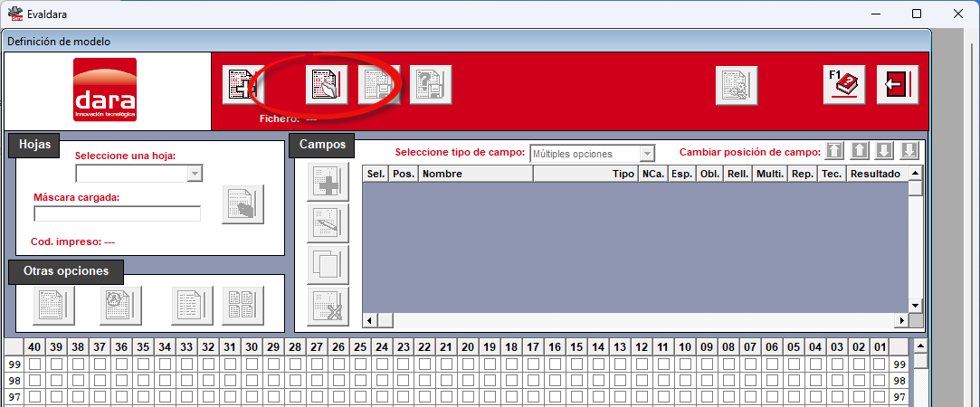
Task: Click the Pos. column header
Action: (403, 174)
